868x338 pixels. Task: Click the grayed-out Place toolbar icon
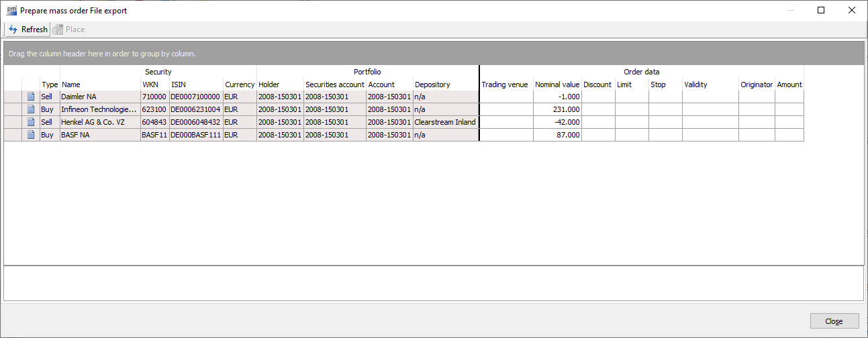58,30
